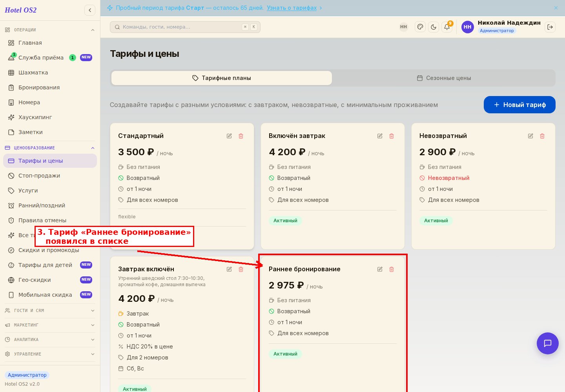The width and height of the screenshot is (565, 392).
Task: Click the Николай Надеждин user name
Action: [509, 23]
